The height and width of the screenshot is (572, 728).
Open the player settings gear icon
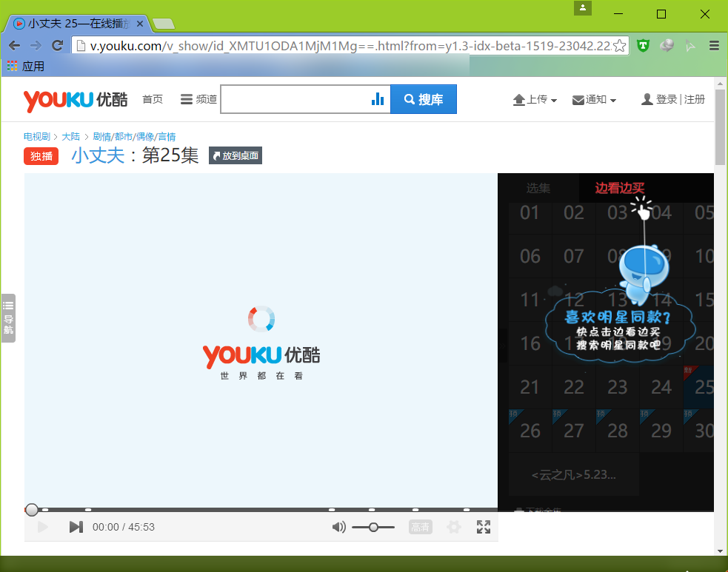click(x=454, y=527)
